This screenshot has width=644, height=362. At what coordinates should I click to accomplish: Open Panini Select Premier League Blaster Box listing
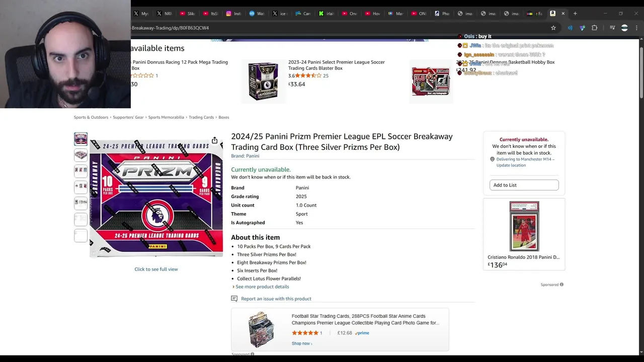pyautogui.click(x=336, y=65)
